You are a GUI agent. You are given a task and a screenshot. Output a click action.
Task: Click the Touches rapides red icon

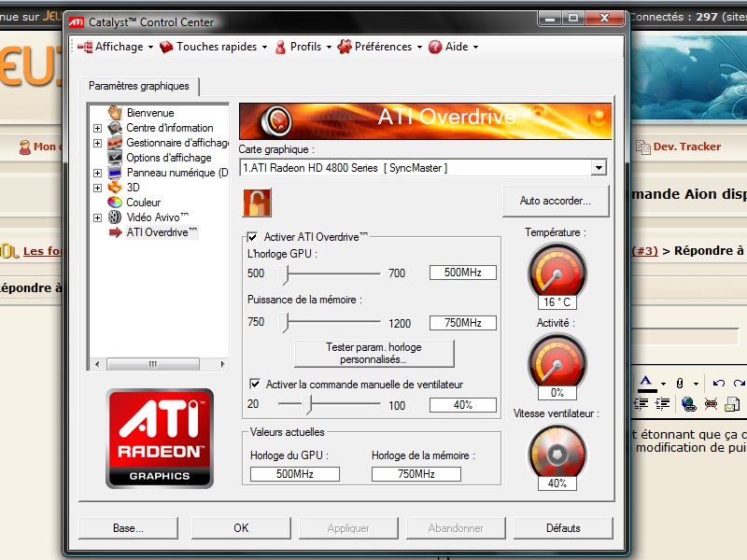pos(166,47)
